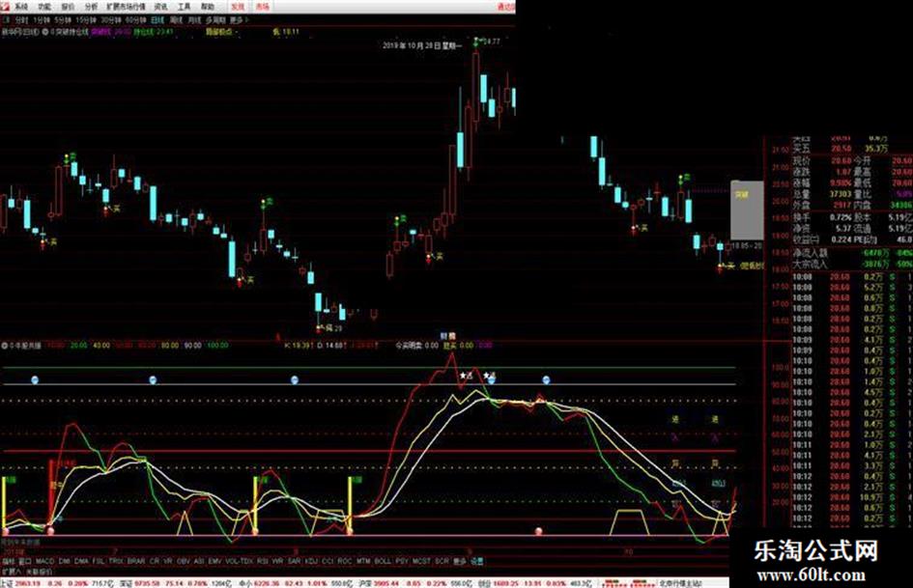Viewport: 913px width, 588px height.
Task: Click the 净流入额 row in quote panel
Action: [852, 253]
